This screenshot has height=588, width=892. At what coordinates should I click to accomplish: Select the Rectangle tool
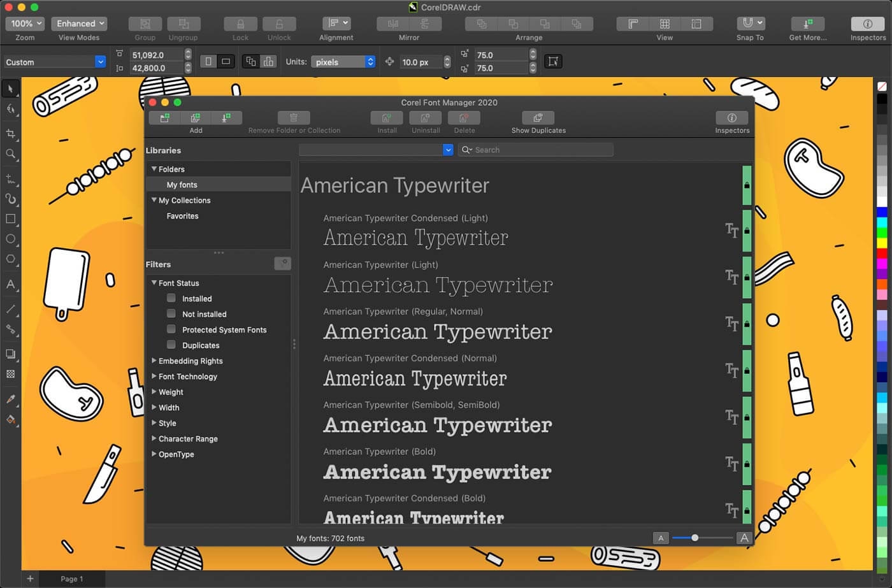click(x=10, y=219)
